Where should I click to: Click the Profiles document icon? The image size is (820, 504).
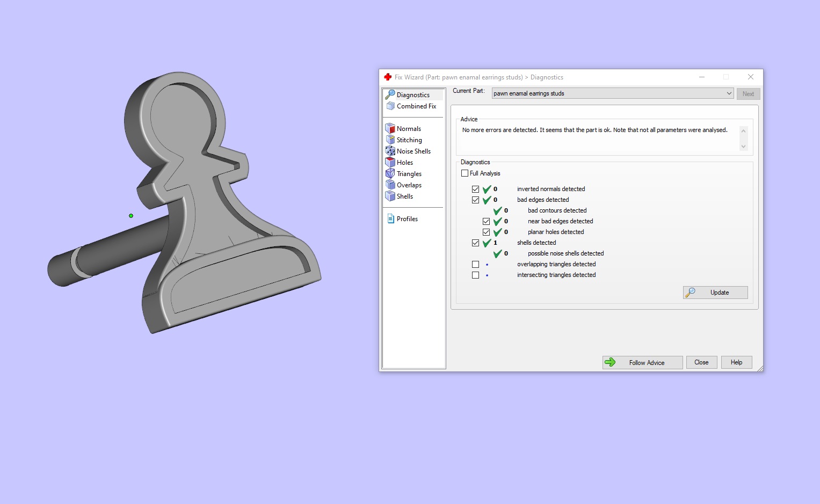click(x=390, y=219)
